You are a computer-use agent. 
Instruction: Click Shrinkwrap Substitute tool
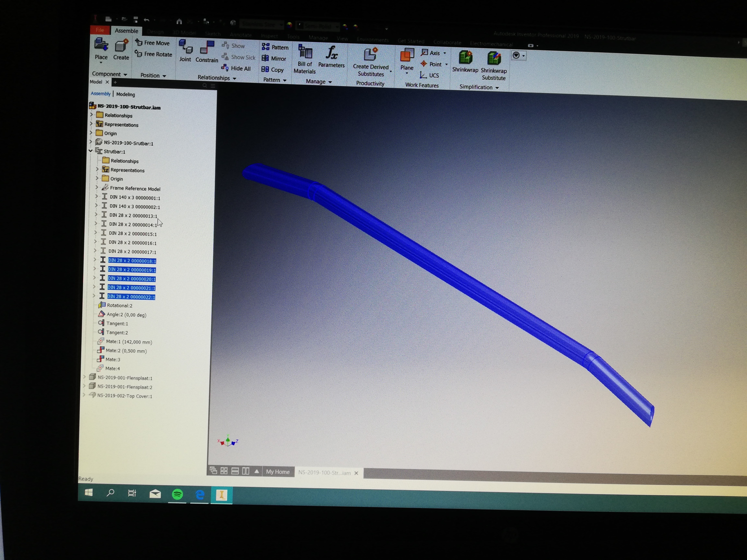click(x=494, y=66)
